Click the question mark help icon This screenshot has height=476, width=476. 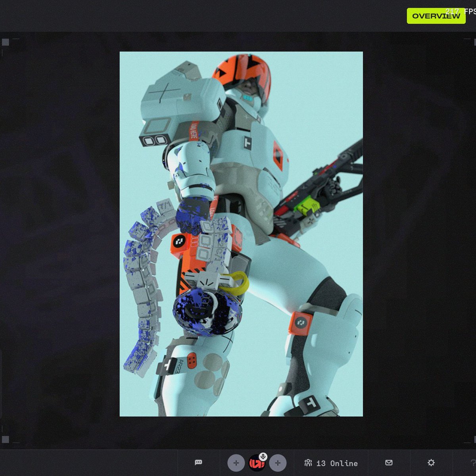[473, 463]
